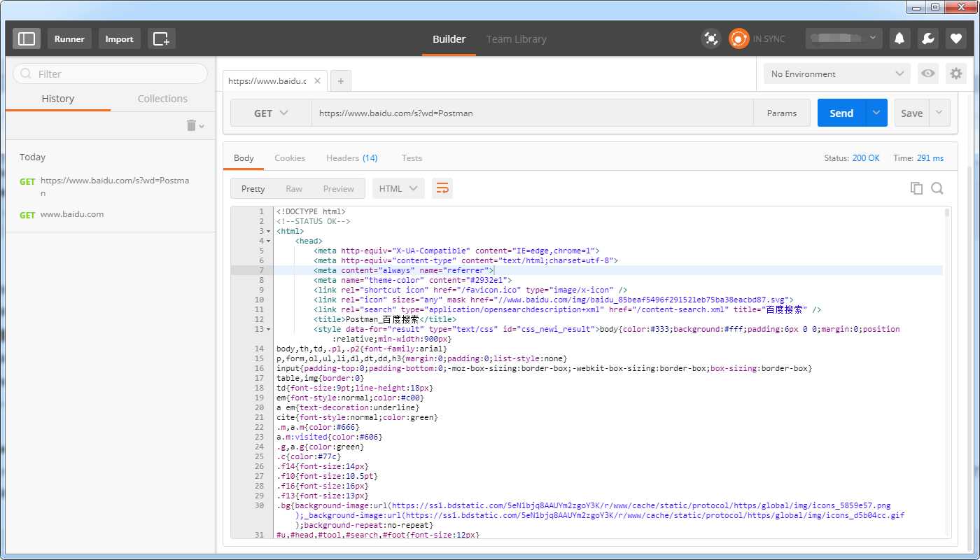Open the GET method dropdown

[271, 113]
